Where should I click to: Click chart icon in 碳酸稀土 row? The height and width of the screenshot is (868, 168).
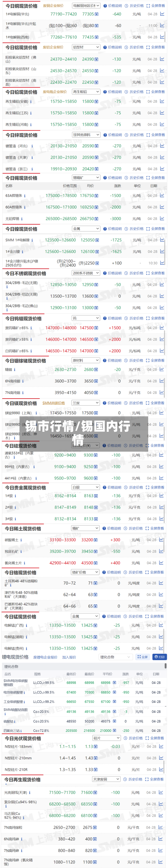pyautogui.click(x=161, y=540)
